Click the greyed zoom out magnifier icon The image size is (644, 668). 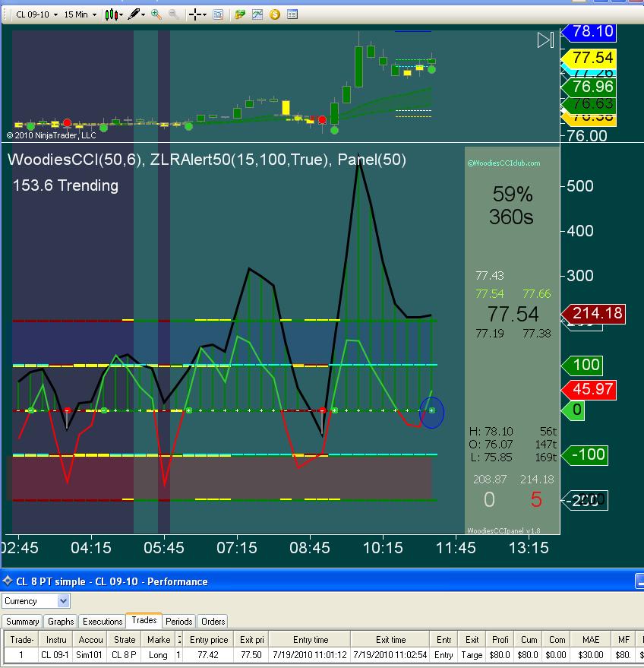coord(173,14)
